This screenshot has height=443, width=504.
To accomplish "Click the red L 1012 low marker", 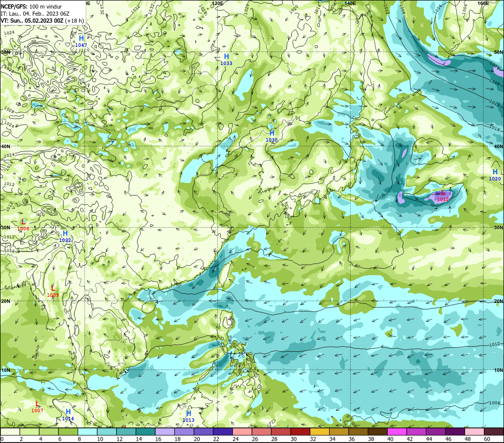I will coord(443,196).
